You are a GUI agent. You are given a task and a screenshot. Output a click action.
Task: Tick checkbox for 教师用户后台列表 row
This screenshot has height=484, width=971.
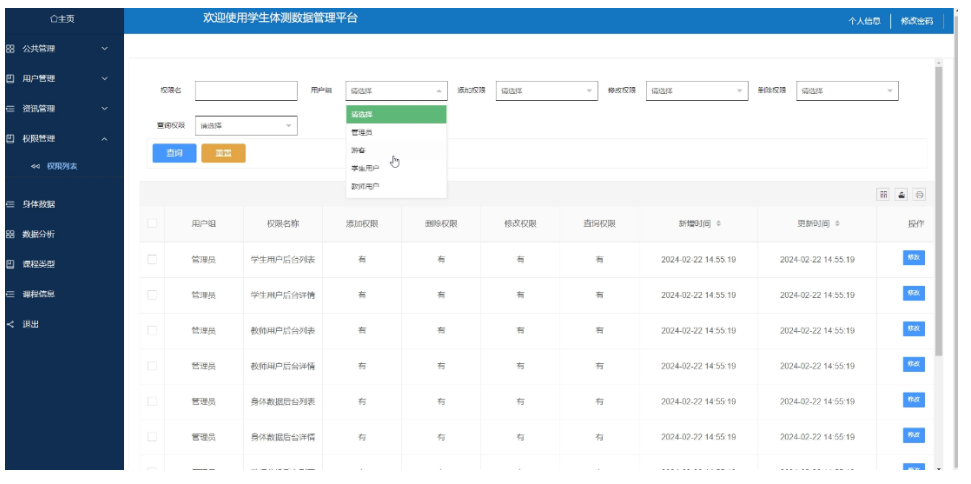(152, 331)
